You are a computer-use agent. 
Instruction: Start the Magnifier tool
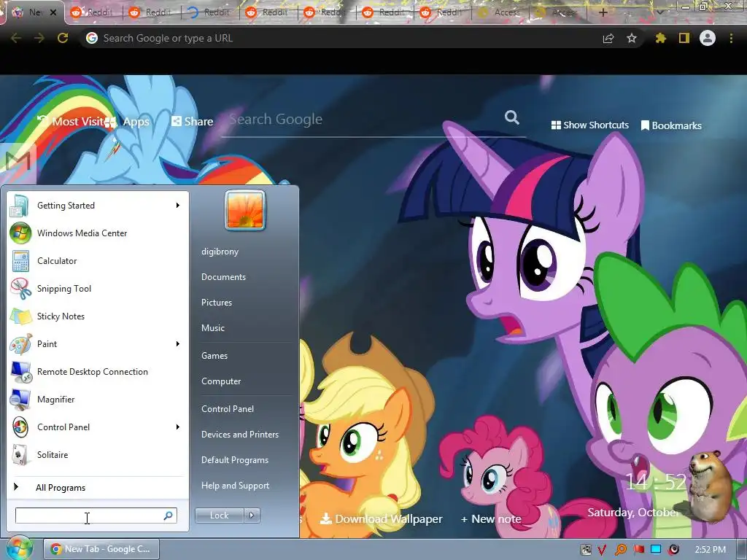coord(98,400)
